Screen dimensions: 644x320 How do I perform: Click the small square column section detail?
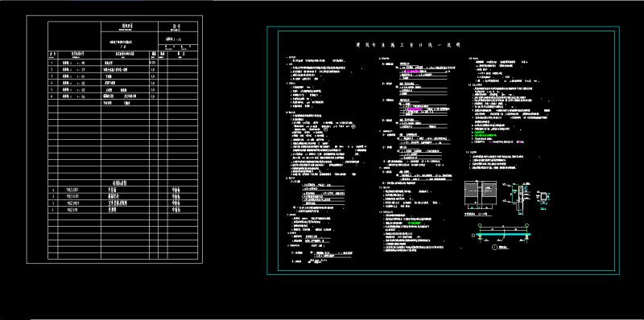[543, 196]
